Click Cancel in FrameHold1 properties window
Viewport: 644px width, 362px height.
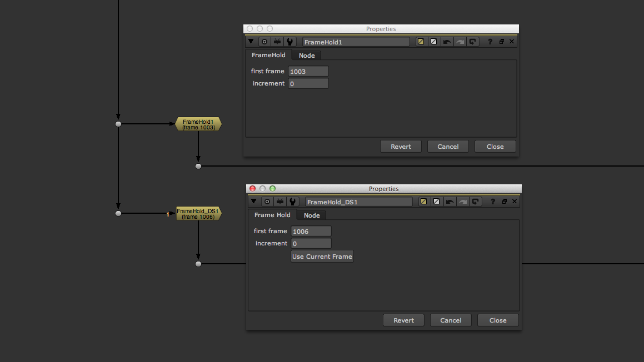(448, 147)
